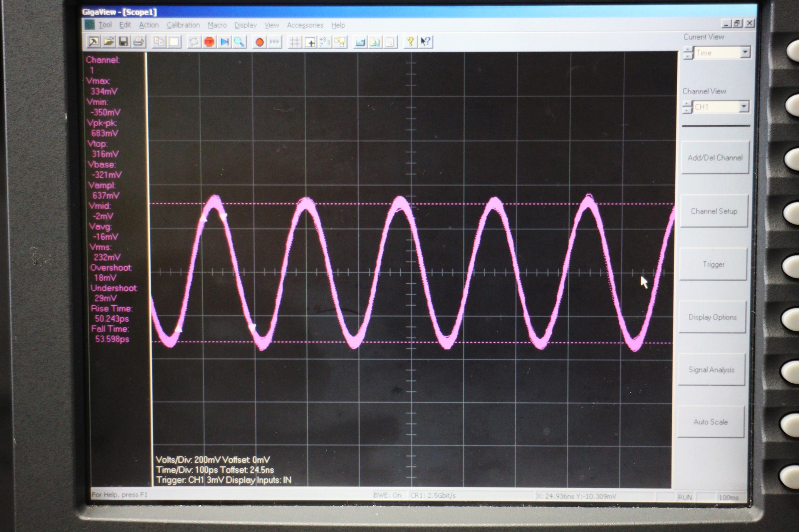Click the Auto Scale button
Image resolution: width=799 pixels, height=532 pixels.
coord(710,422)
